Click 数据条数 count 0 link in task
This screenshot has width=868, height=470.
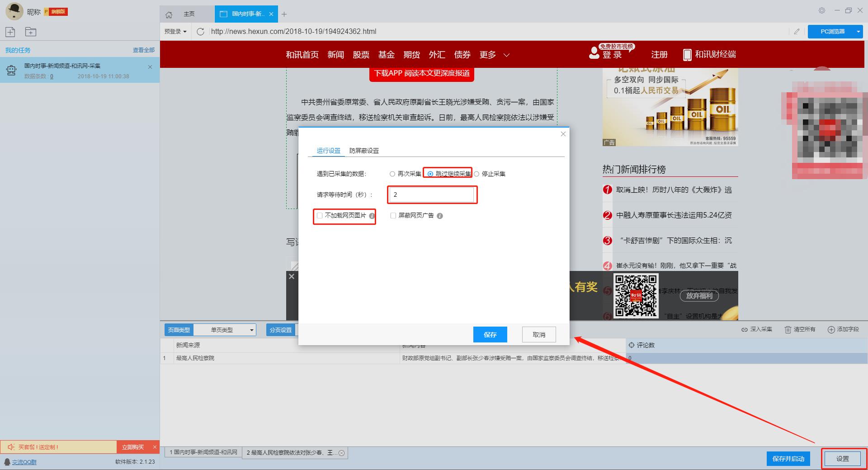[x=52, y=76]
